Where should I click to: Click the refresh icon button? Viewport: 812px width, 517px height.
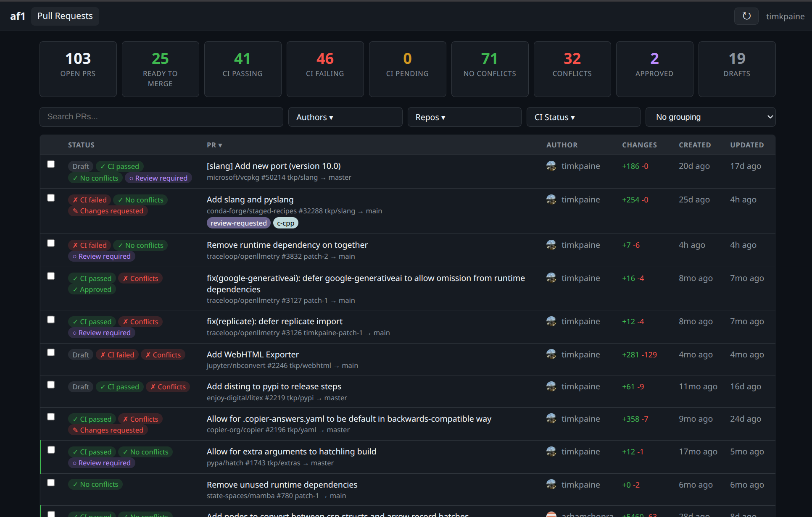746,16
